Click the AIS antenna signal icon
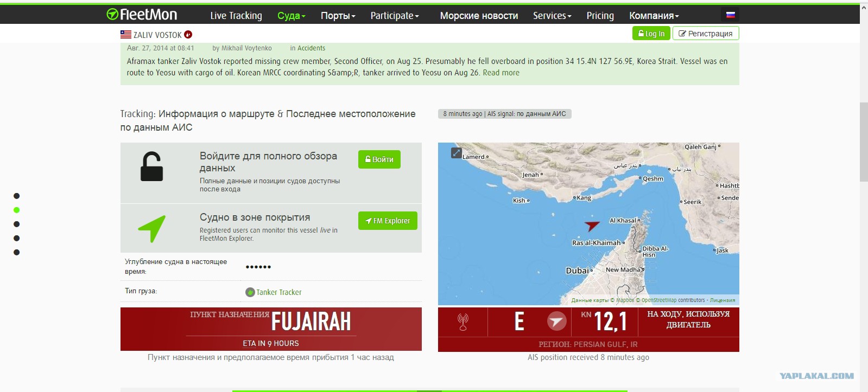Image resolution: width=868 pixels, height=392 pixels. tap(463, 322)
